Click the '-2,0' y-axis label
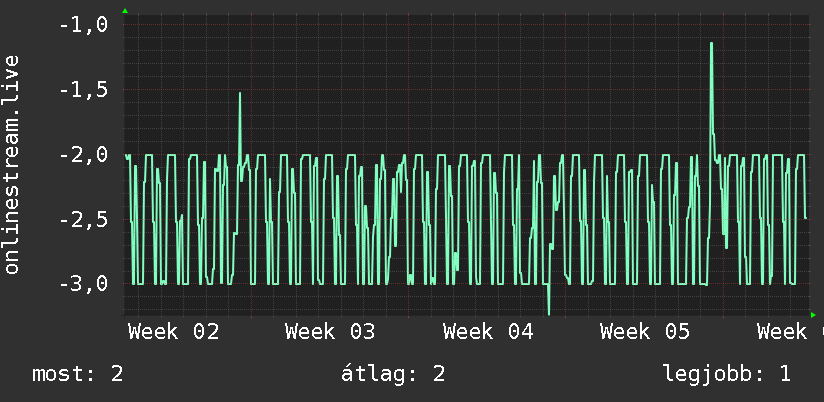Viewport: 824px width, 402px height. pyautogui.click(x=84, y=155)
